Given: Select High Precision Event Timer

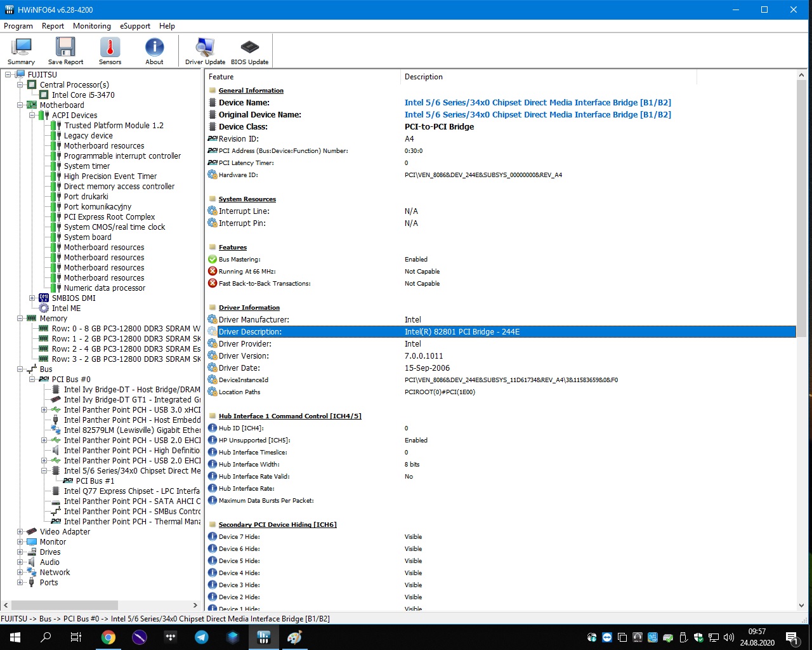Looking at the screenshot, I should [110, 176].
